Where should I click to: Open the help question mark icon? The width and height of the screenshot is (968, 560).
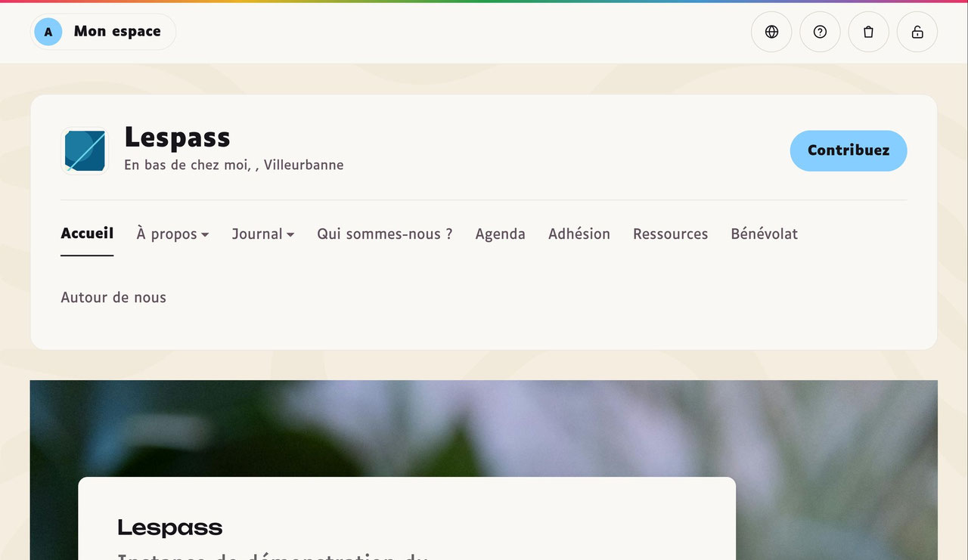(x=820, y=32)
